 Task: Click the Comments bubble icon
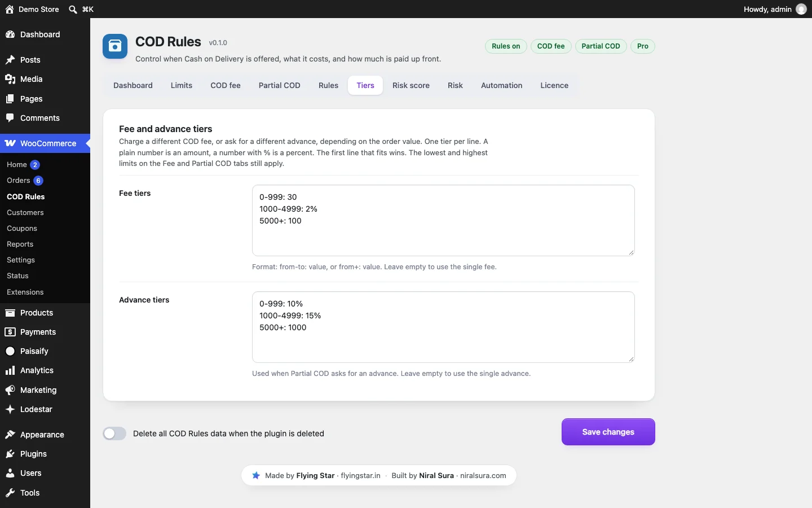click(x=10, y=118)
